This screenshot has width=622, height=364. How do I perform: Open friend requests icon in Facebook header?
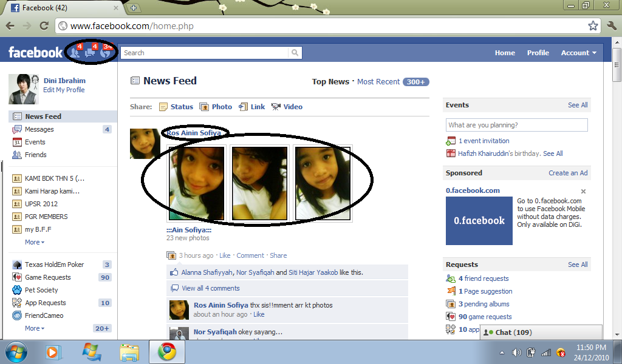pyautogui.click(x=75, y=52)
